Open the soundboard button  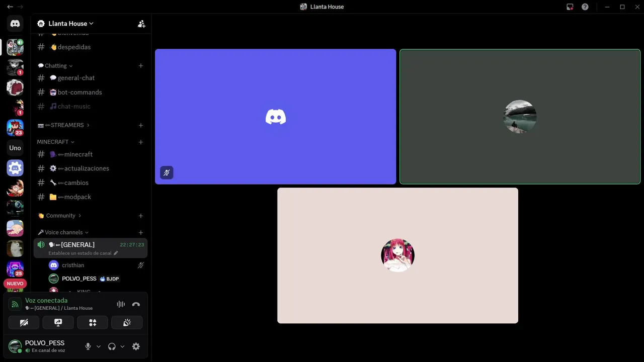pos(127,322)
